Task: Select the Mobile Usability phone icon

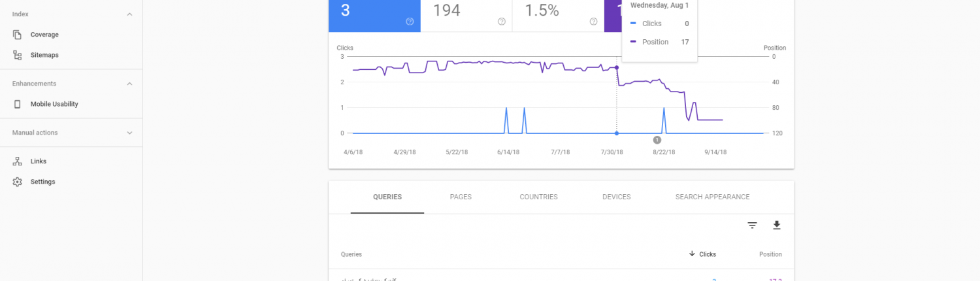Action: [x=18, y=104]
